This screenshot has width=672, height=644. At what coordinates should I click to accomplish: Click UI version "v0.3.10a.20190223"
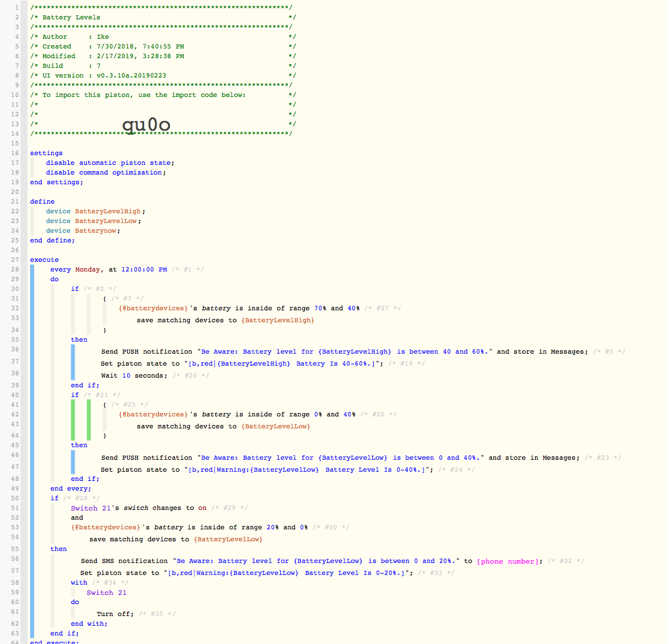pos(131,75)
